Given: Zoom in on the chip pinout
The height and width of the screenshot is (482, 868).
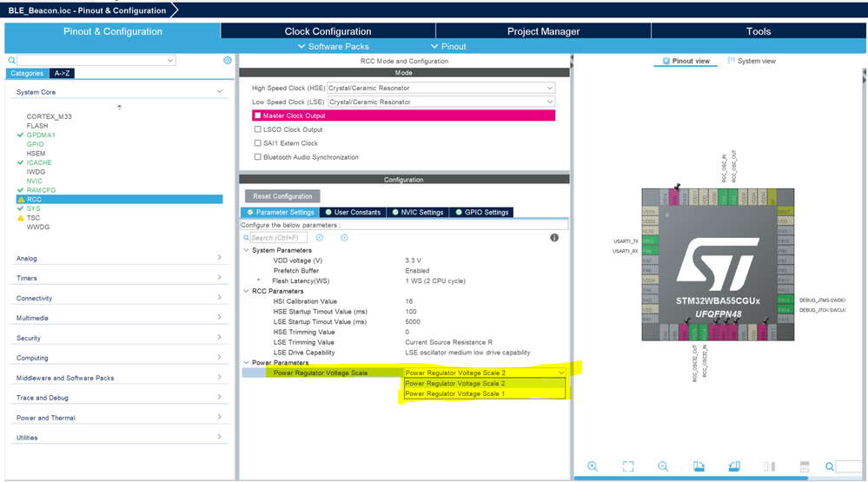Looking at the screenshot, I should (593, 466).
